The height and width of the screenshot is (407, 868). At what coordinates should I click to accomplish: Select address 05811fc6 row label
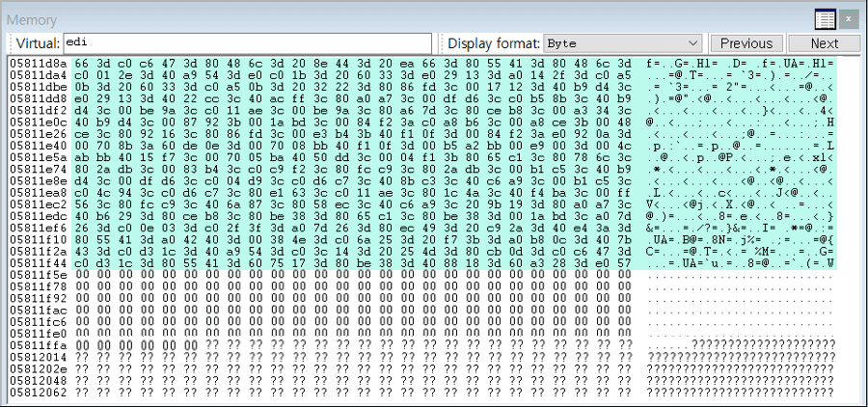point(39,321)
